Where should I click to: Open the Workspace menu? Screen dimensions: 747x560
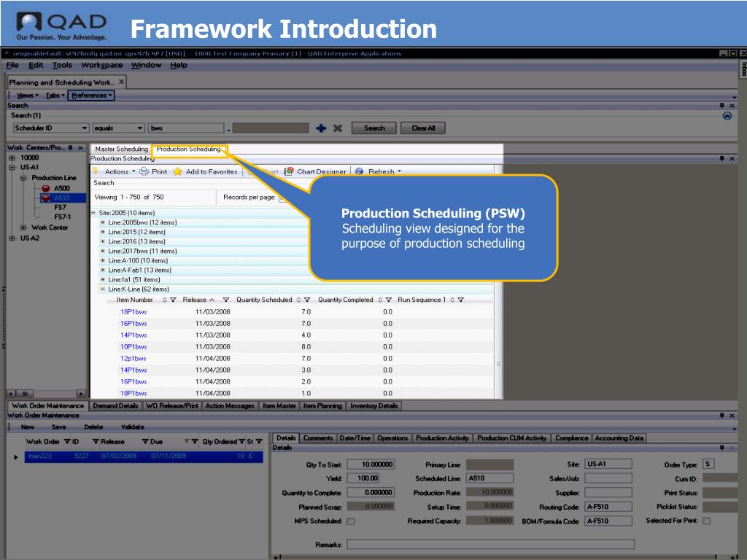tap(102, 65)
